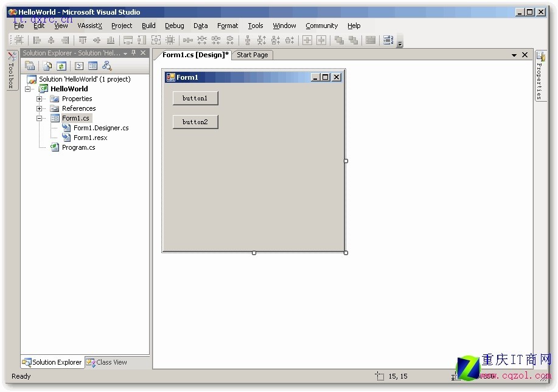This screenshot has height=392, width=558.
Task: Open the active files dropdown arrow in document area
Action: (514, 55)
